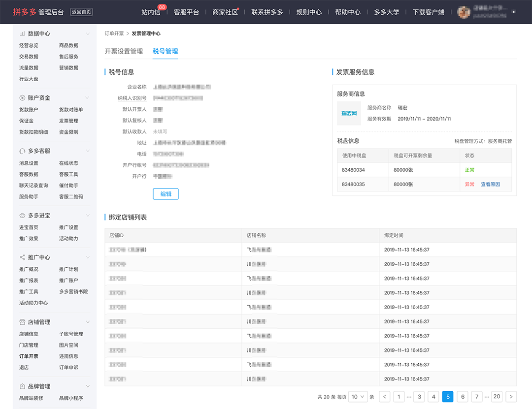Open 规则中心 in top navigation
The width and height of the screenshot is (532, 409).
click(309, 12)
